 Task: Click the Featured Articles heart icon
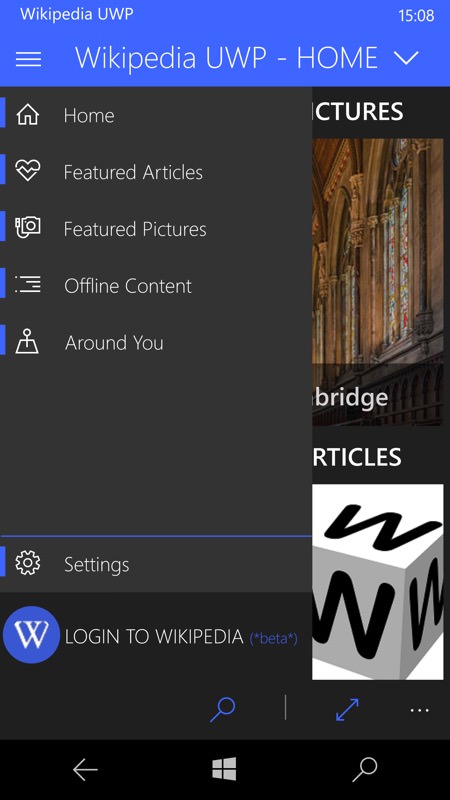click(28, 171)
